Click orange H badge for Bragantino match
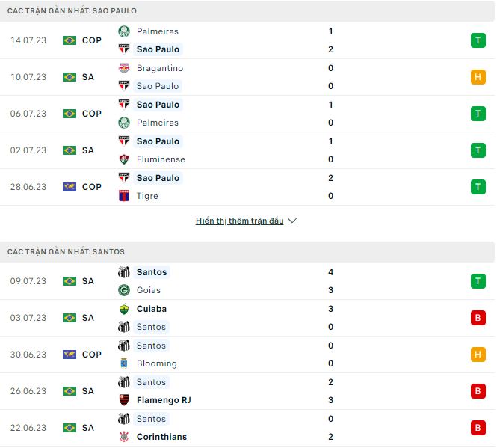 (x=478, y=77)
